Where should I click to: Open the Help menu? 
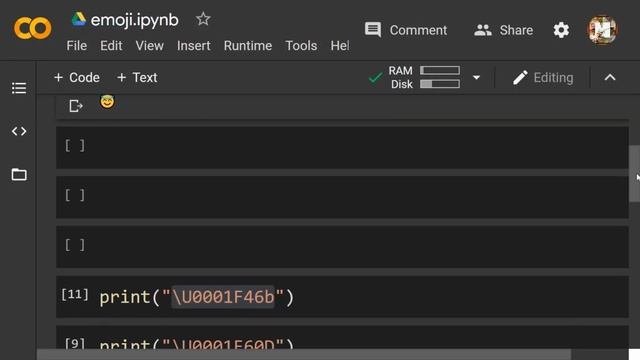click(340, 46)
